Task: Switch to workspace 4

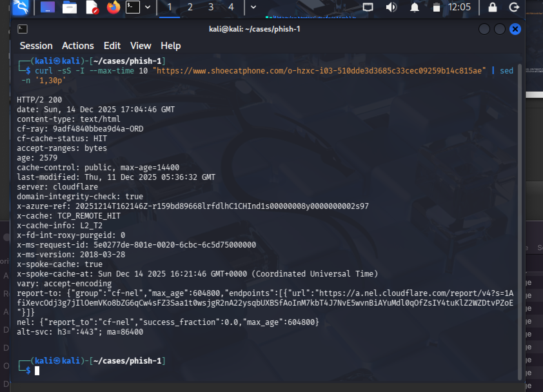Action: [x=231, y=7]
